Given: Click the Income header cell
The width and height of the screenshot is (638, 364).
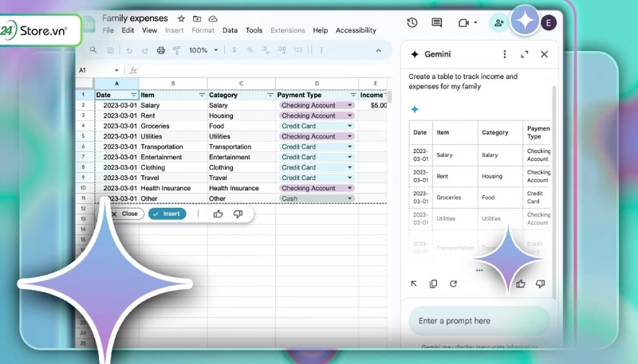Looking at the screenshot, I should (372, 95).
